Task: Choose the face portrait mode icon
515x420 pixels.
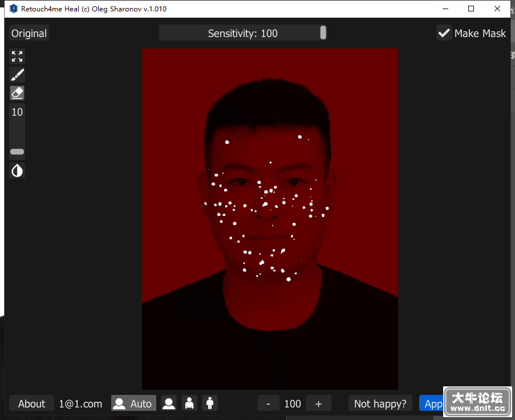Action: click(x=169, y=403)
